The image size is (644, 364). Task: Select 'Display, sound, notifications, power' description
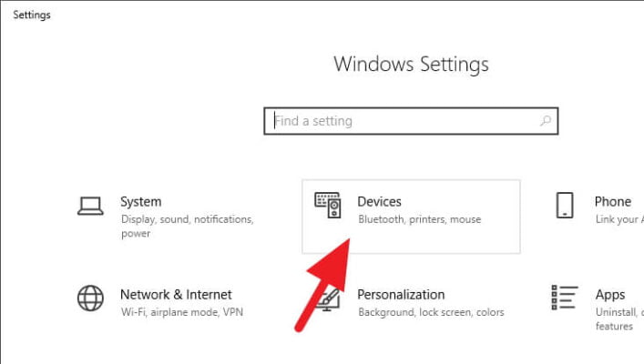188,226
